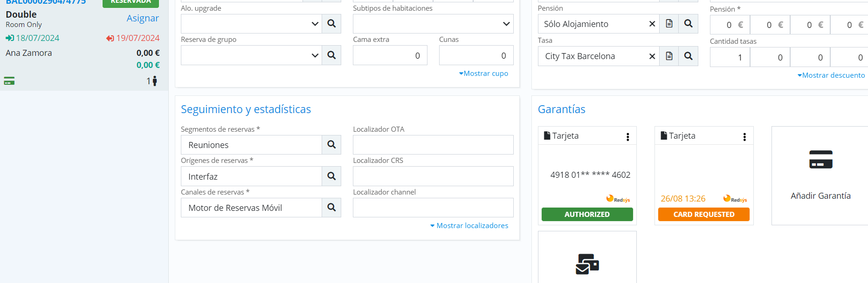Click search icon beside Orígenes de reservas field
This screenshot has height=283, width=868.
click(331, 176)
